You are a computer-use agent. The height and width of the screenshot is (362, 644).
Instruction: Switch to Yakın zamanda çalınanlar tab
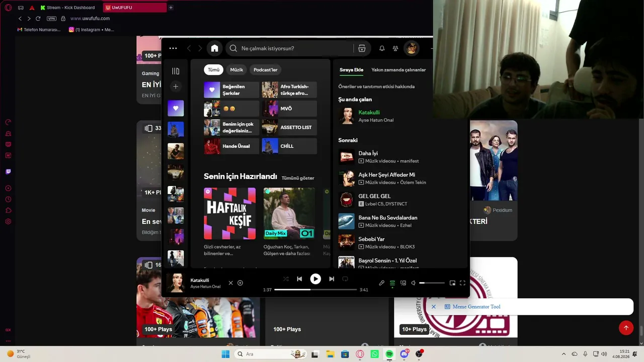398,70
